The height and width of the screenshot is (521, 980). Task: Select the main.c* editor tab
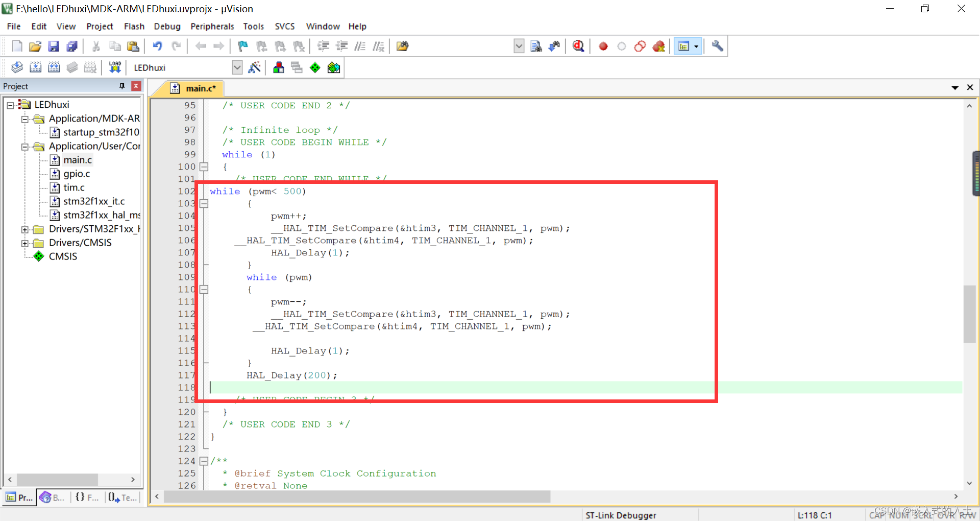[x=194, y=88]
